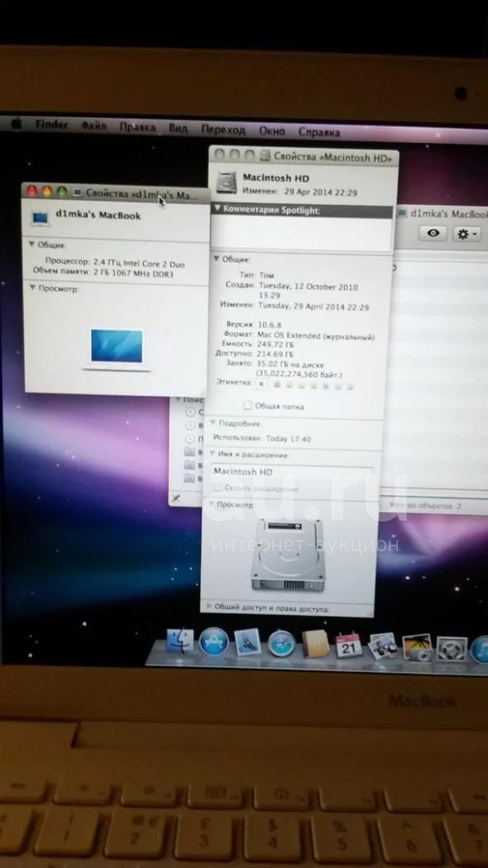Choose the green label color

coord(314,386)
